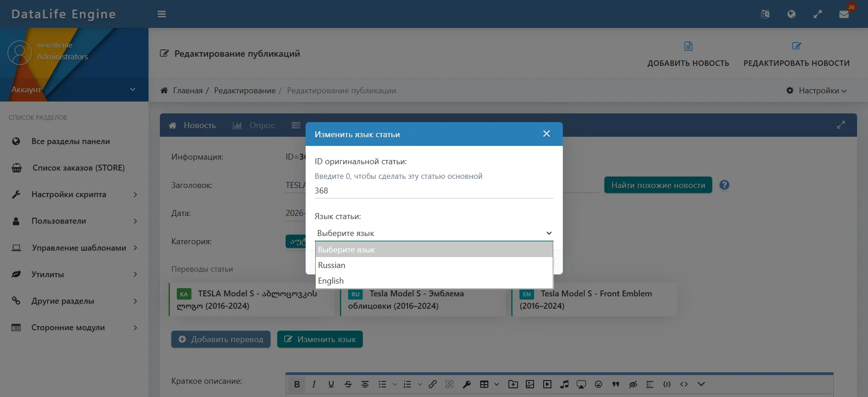Click the emoji smiley icon in editor
The height and width of the screenshot is (397, 868).
[x=598, y=384]
